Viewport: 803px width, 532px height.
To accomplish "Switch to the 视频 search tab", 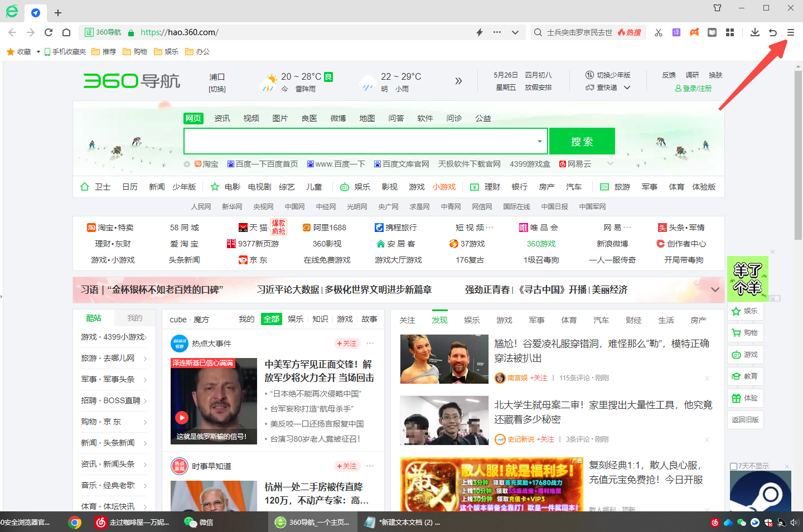I will pos(250,118).
